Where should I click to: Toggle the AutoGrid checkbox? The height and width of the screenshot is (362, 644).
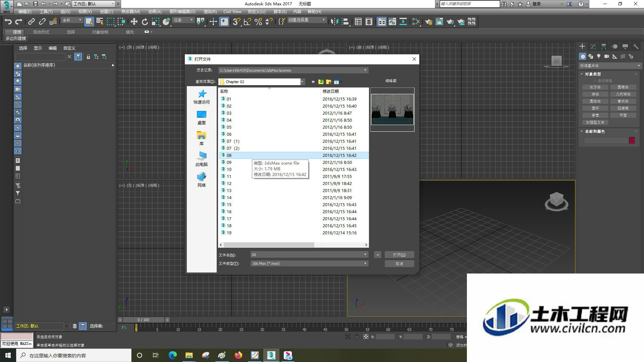595,81
